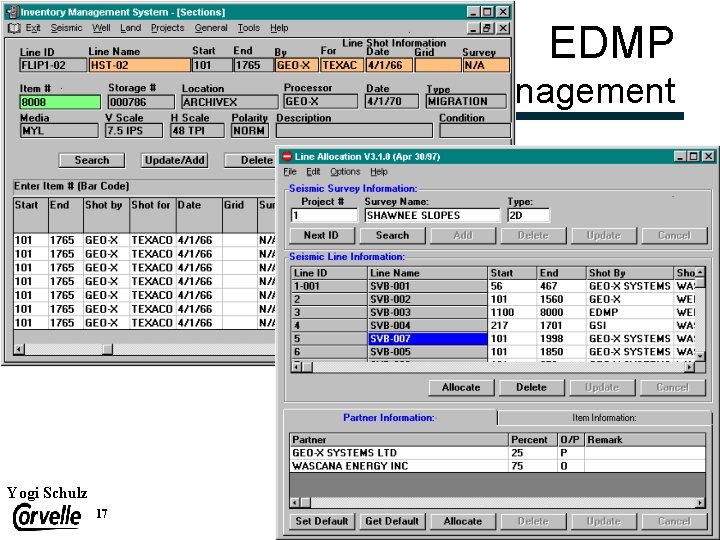Click the Type field showing MIGRATION

point(466,101)
